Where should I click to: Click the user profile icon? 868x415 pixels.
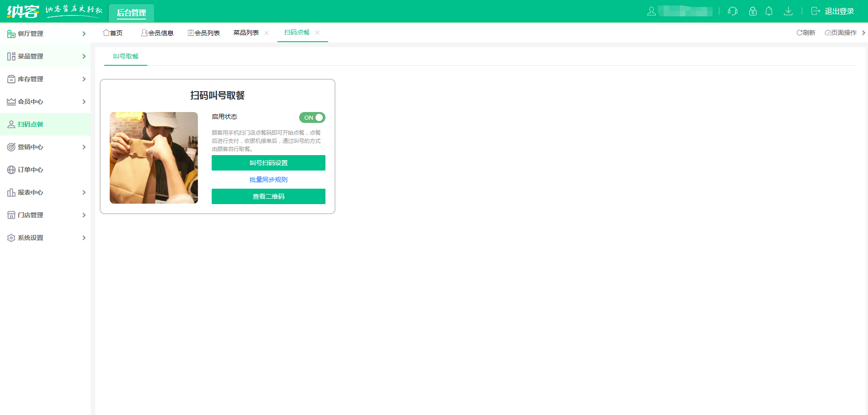coord(651,11)
